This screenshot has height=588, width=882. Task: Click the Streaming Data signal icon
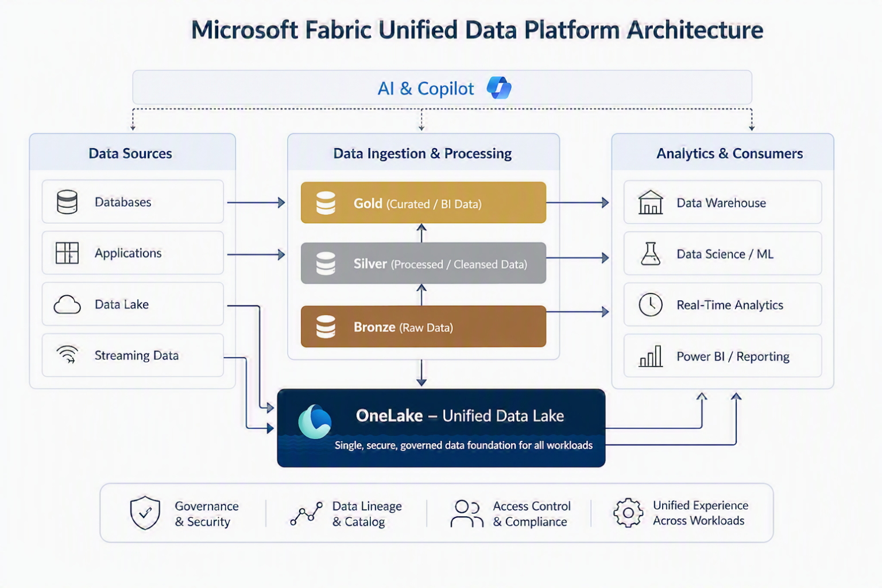[x=67, y=354]
